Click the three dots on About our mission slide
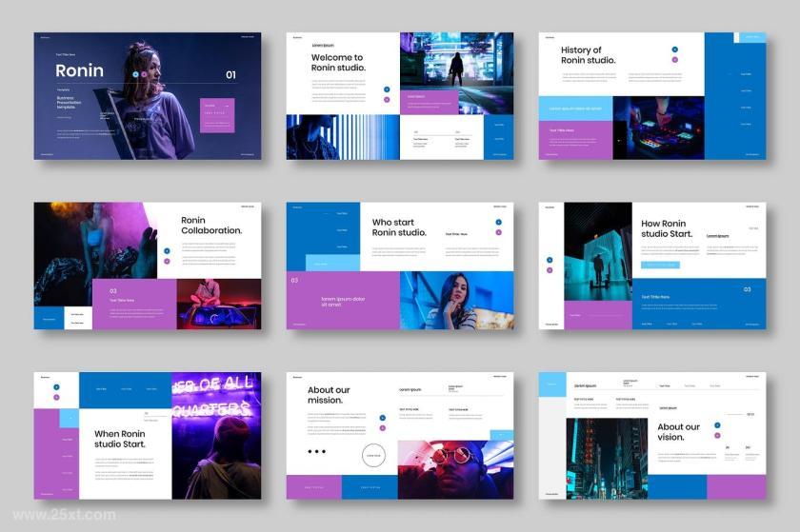The width and height of the screenshot is (800, 532). 316,451
